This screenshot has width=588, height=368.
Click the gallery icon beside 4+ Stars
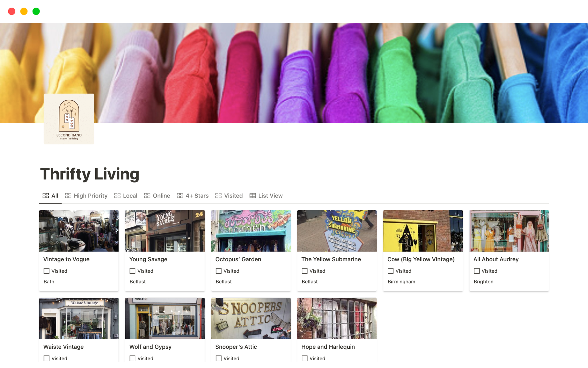click(x=180, y=195)
